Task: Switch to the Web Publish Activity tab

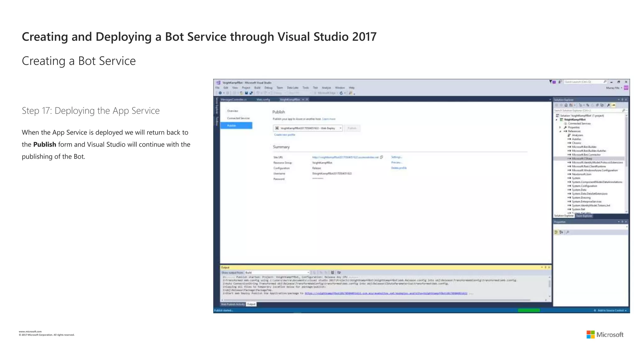Action: point(232,304)
